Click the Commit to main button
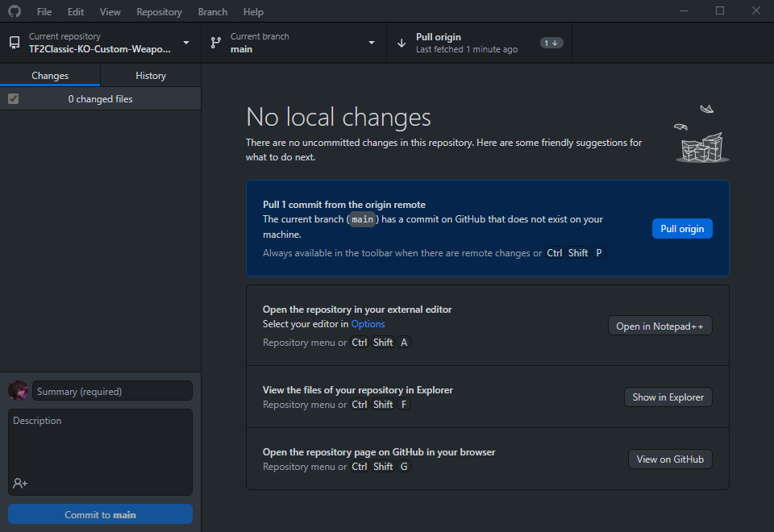 [100, 514]
